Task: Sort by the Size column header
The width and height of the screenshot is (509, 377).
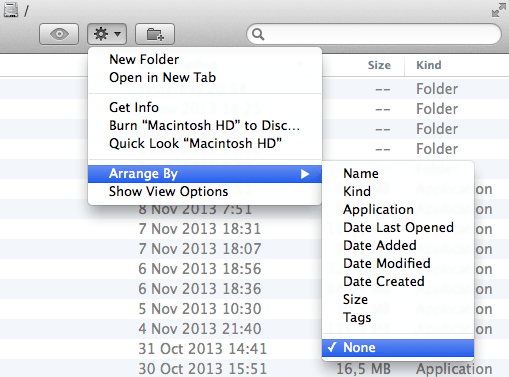Action: [x=379, y=65]
